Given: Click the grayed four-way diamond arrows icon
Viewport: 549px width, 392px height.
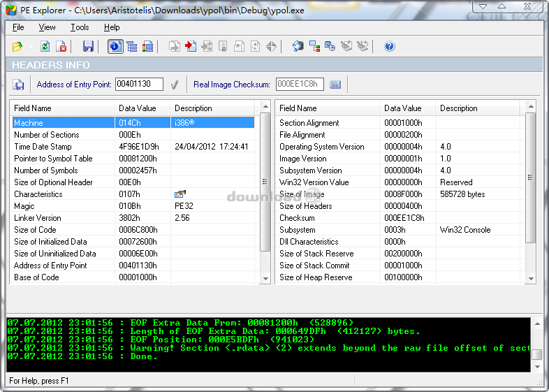Looking at the screenshot, I should [271, 47].
